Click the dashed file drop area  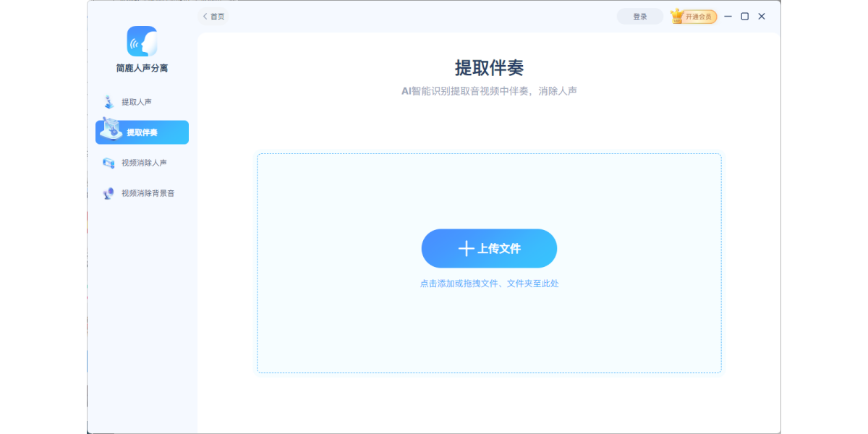(x=489, y=263)
